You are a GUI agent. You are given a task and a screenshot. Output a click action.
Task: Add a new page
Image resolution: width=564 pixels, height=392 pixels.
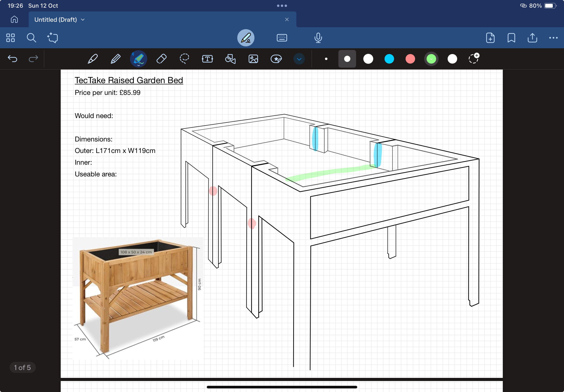point(490,38)
